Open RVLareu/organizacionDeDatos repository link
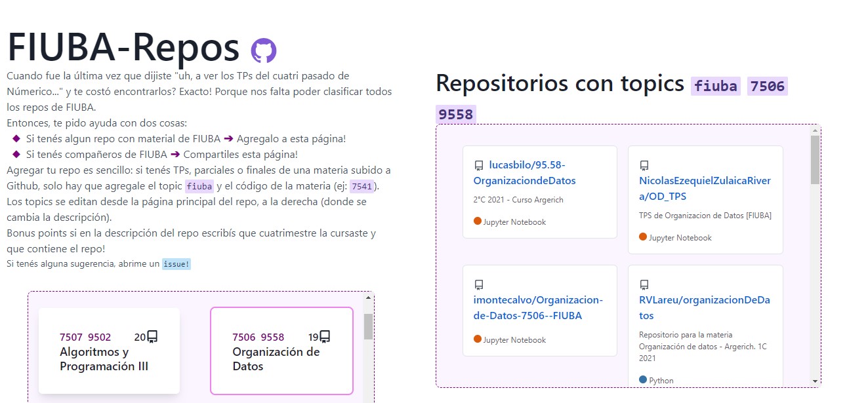Screen dimensions: 868x403 coord(705,307)
